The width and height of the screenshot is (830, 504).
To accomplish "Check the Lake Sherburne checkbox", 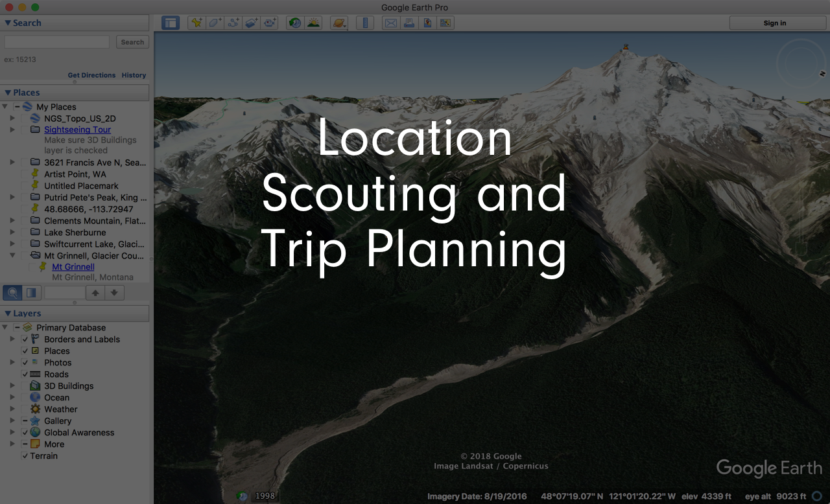I will (25, 233).
